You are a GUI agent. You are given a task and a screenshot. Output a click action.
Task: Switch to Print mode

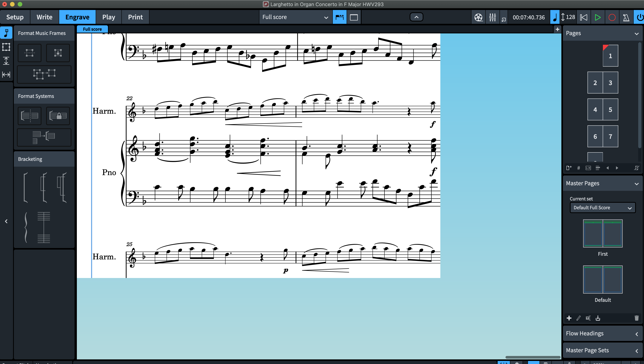[135, 17]
